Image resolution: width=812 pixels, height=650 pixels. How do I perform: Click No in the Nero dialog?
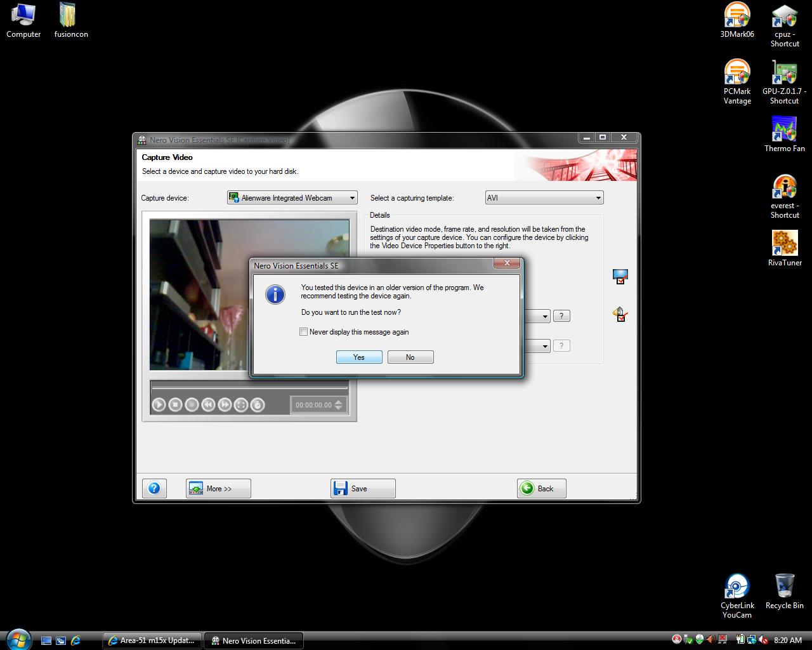(410, 357)
